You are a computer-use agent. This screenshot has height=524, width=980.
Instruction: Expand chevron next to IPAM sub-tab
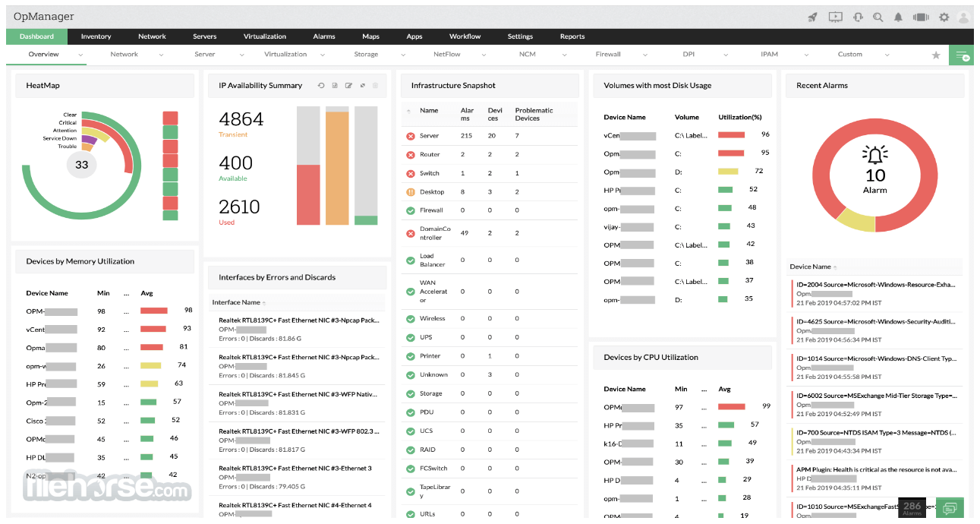coord(805,55)
